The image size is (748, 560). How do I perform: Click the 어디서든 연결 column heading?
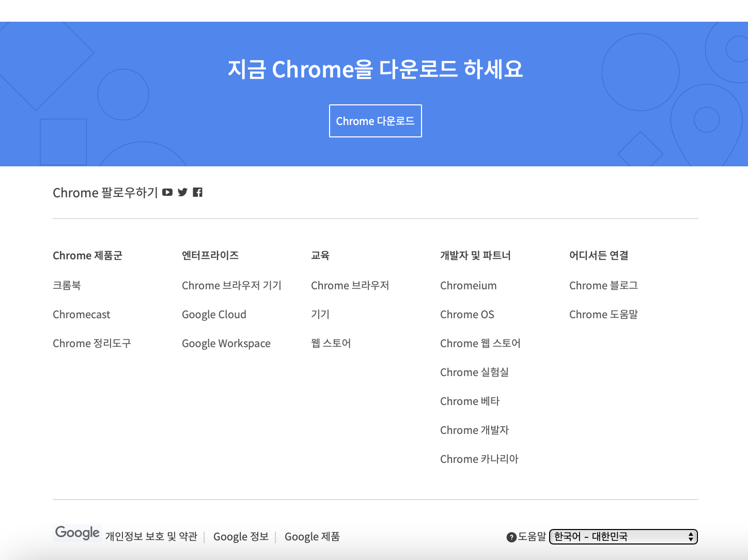599,255
